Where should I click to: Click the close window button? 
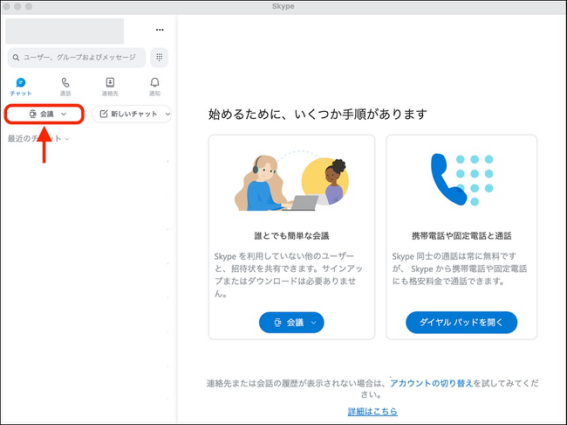click(x=7, y=7)
